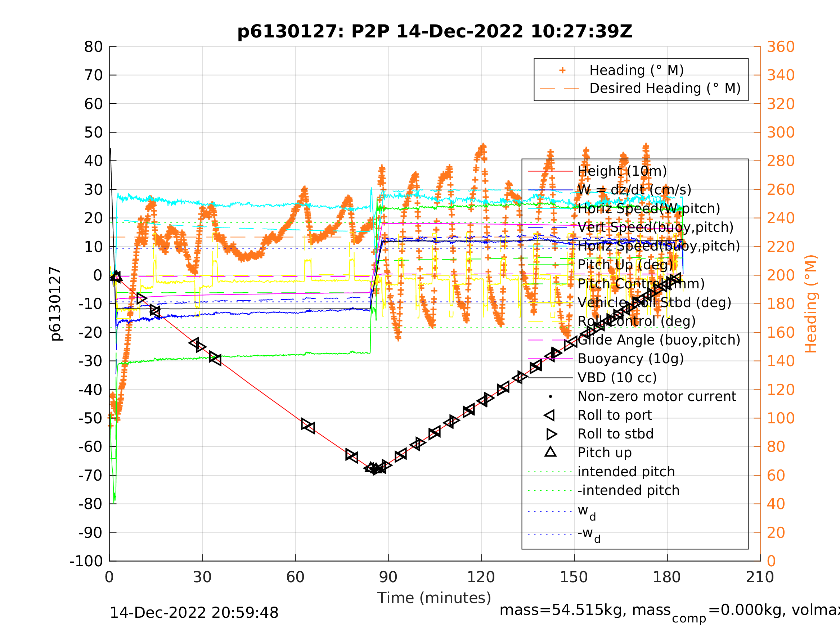
Task: Click the vertical p6130127 left axis label
Action: point(55,304)
